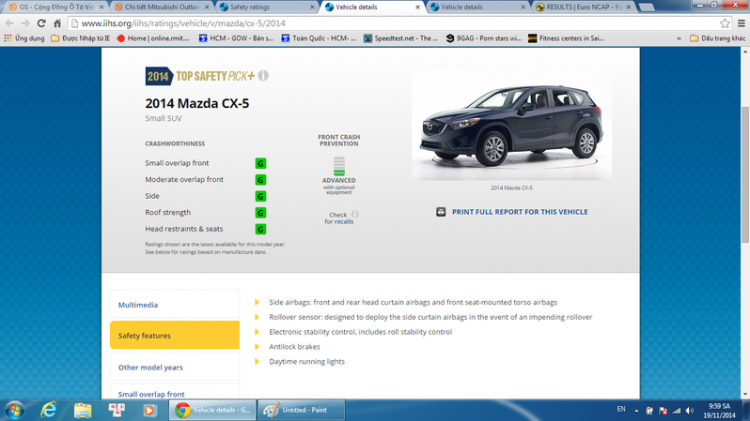750x421 pixels.
Task: Open Windows Explorer from taskbar
Action: 82,410
